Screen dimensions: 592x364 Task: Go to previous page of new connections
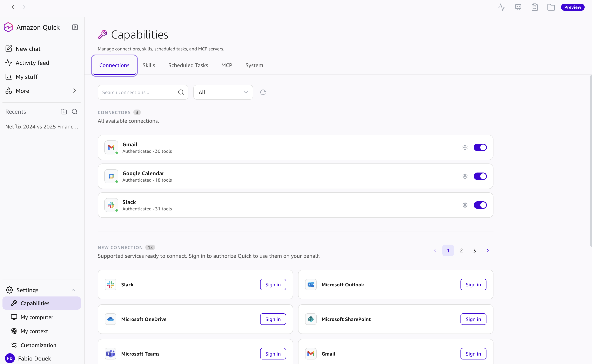click(435, 250)
